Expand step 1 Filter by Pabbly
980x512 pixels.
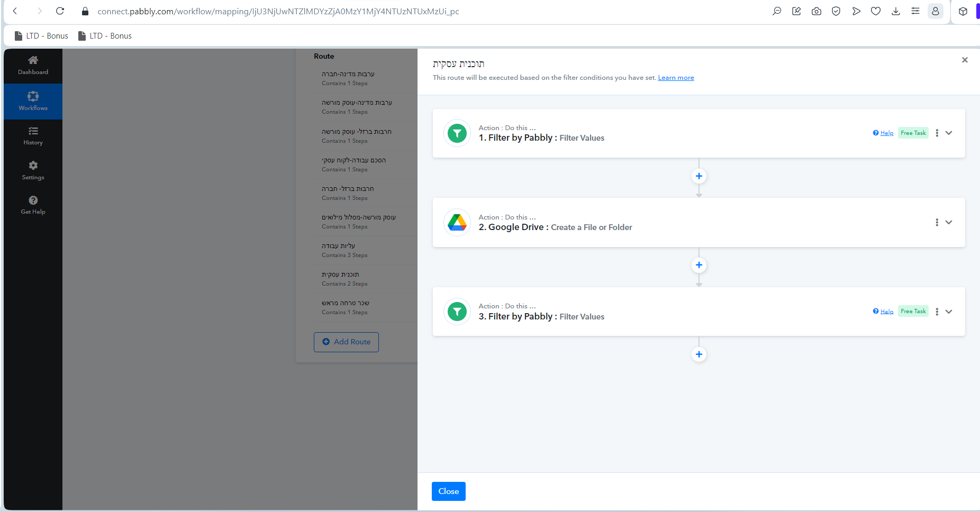(949, 133)
